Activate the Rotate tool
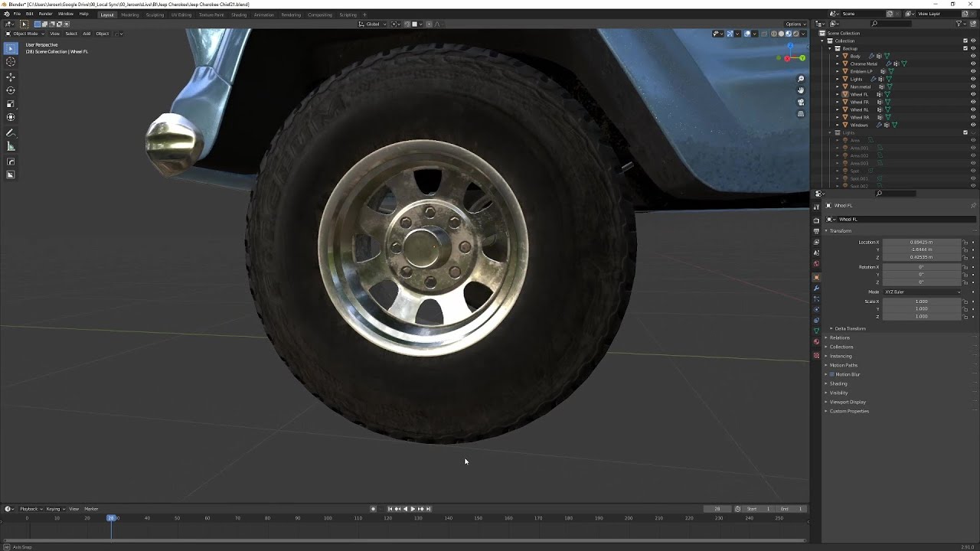980x551 pixels. coord(11,90)
